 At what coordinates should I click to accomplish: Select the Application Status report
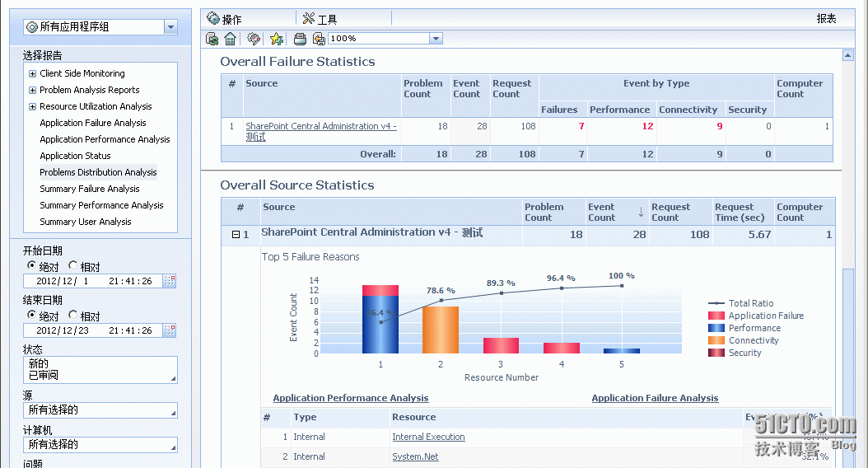[x=75, y=156]
